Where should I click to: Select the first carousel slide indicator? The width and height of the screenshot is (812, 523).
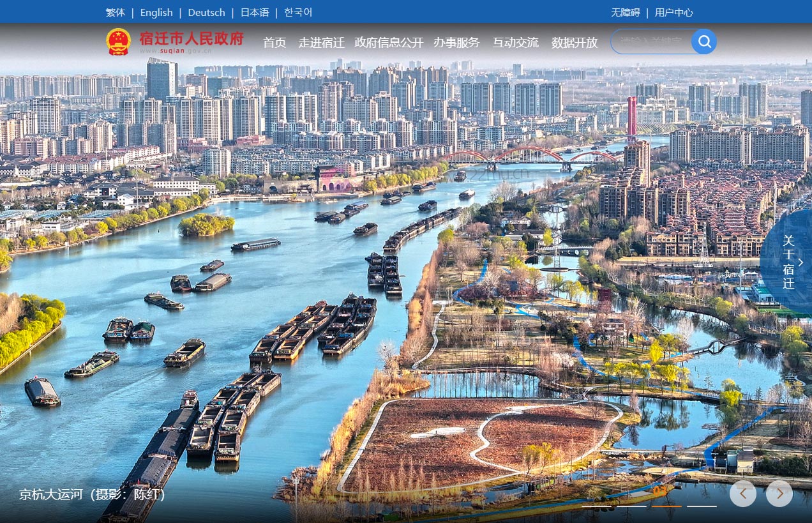(597, 506)
